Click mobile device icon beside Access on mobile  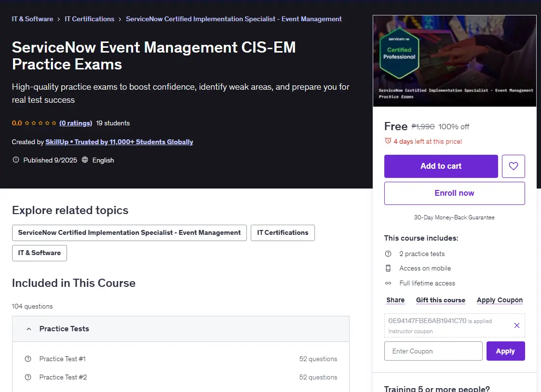pos(388,268)
